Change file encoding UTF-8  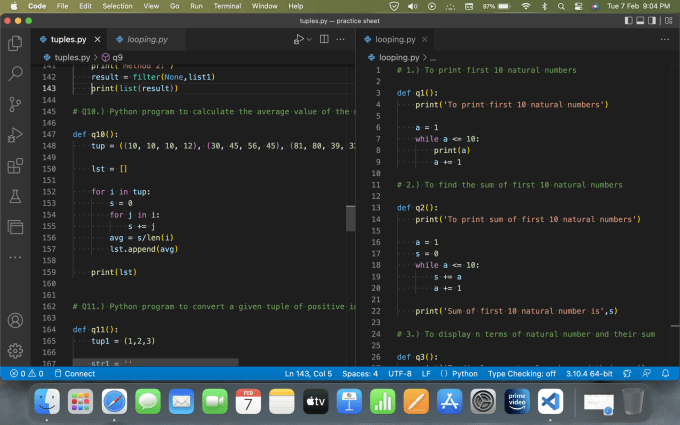tap(400, 373)
